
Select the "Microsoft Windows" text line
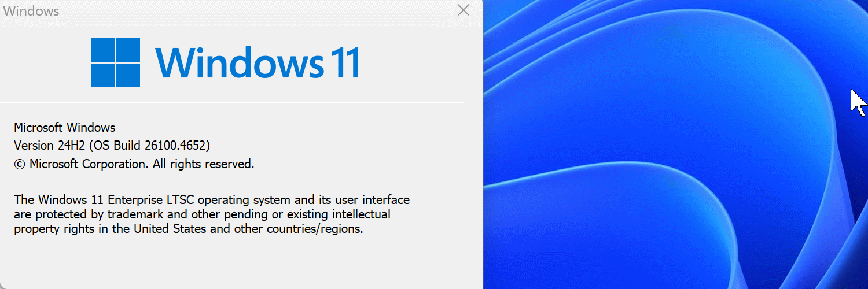(x=65, y=128)
